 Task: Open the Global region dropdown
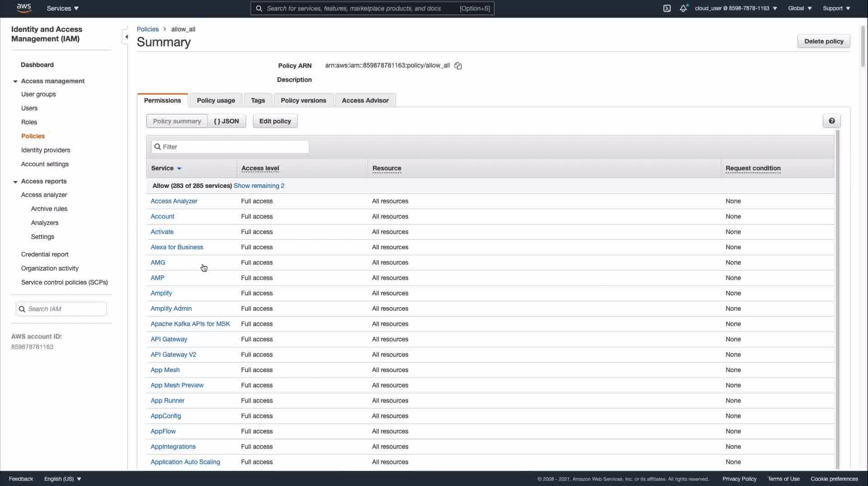(x=800, y=8)
